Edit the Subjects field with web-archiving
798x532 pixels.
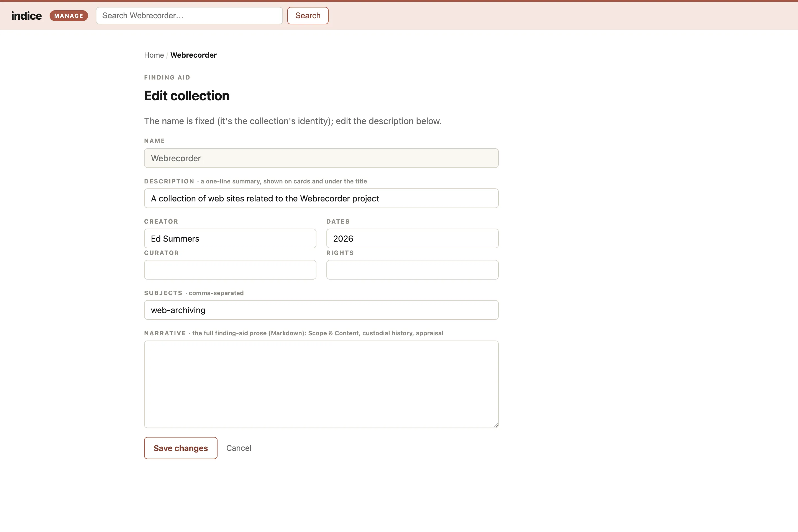pyautogui.click(x=321, y=310)
